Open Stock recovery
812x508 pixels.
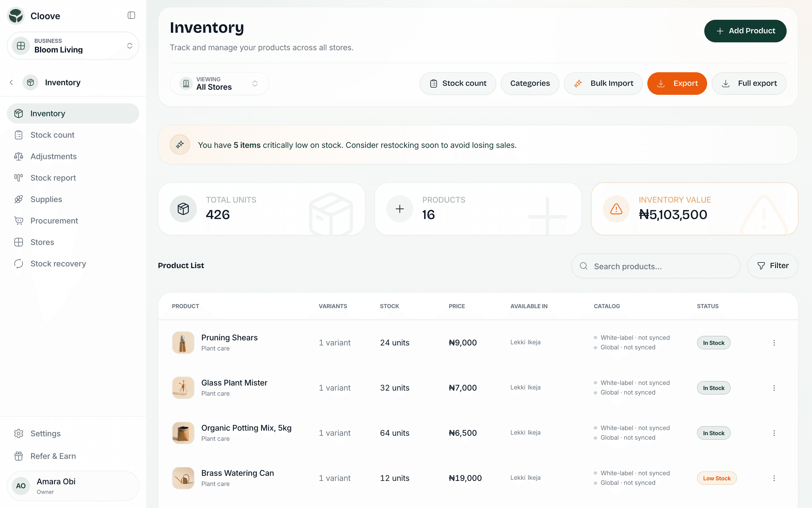[x=73, y=264]
